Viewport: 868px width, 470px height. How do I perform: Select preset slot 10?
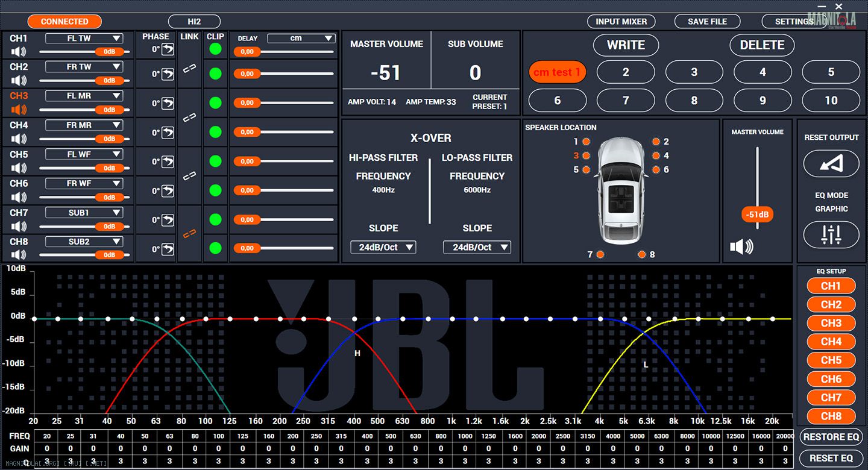(x=831, y=101)
